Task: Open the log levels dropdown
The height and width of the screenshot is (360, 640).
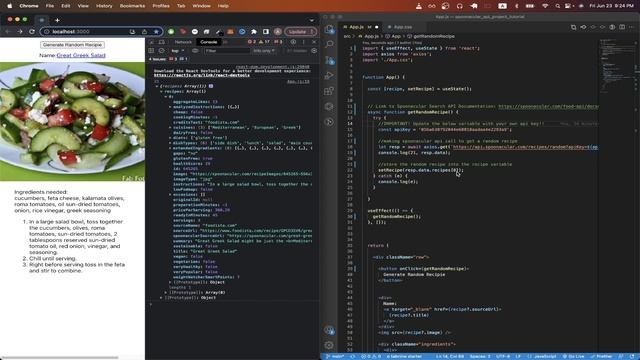Action: pos(264,51)
